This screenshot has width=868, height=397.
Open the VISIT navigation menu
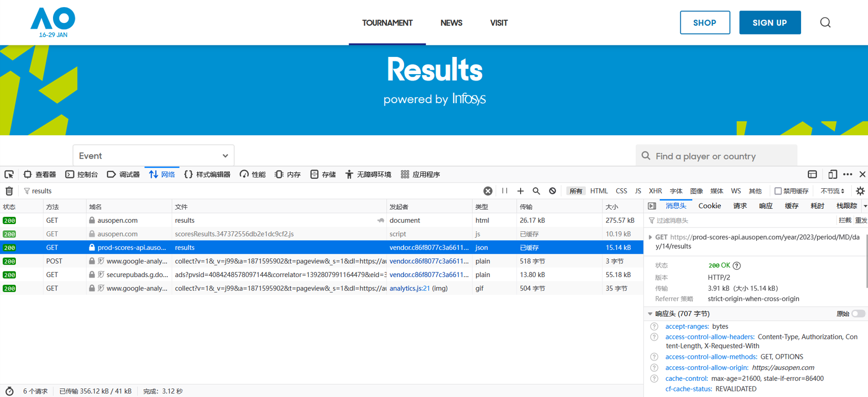pos(499,23)
